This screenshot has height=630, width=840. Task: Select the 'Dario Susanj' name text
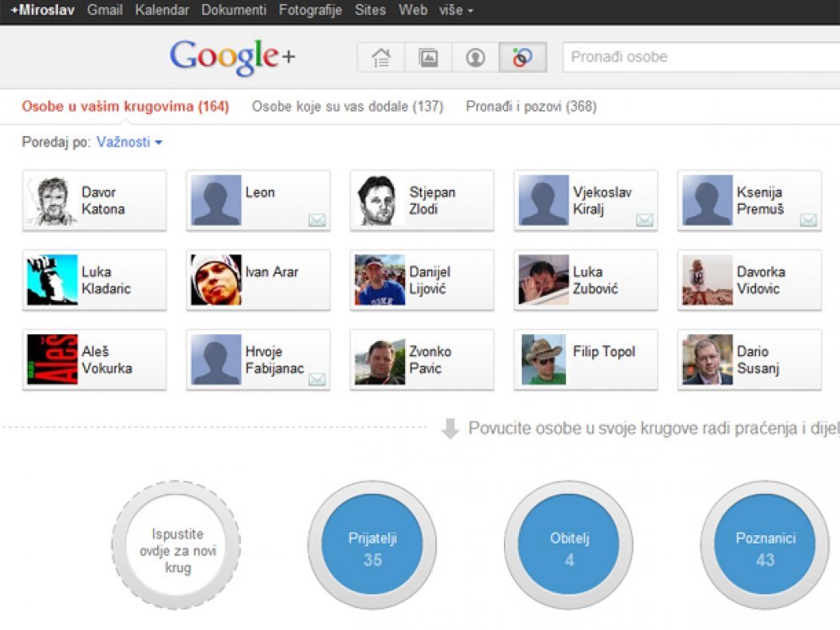click(x=758, y=360)
